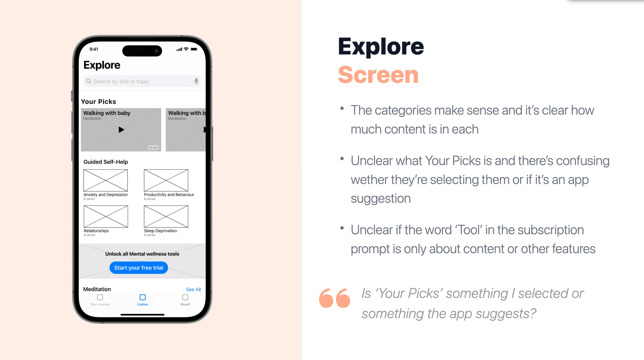The height and width of the screenshot is (360, 644).
Task: Select the Explore tab label
Action: tap(142, 304)
